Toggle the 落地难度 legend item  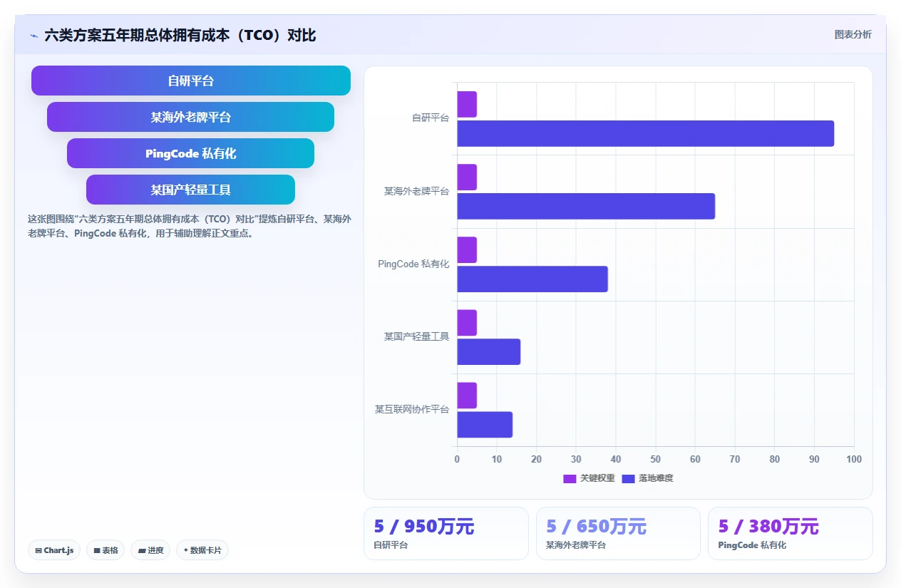(x=648, y=478)
